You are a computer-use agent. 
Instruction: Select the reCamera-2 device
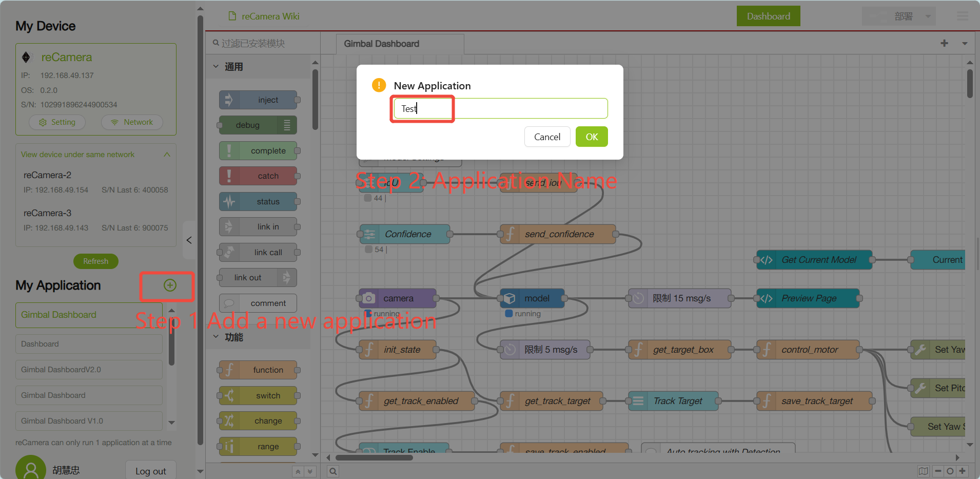tap(96, 182)
